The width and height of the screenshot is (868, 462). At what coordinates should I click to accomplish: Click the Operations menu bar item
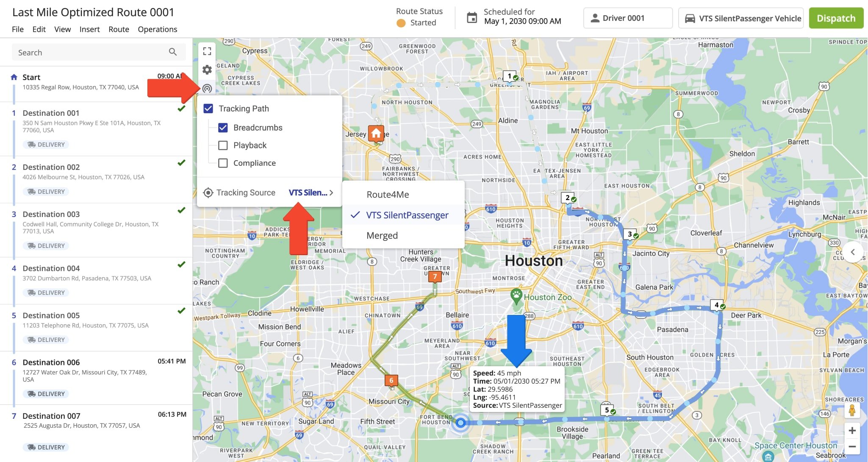tap(157, 28)
